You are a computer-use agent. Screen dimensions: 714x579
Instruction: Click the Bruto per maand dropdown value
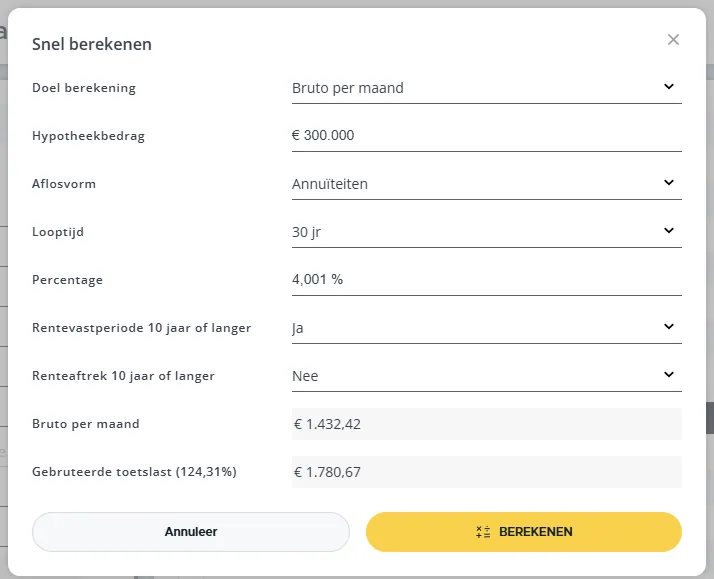(x=347, y=88)
